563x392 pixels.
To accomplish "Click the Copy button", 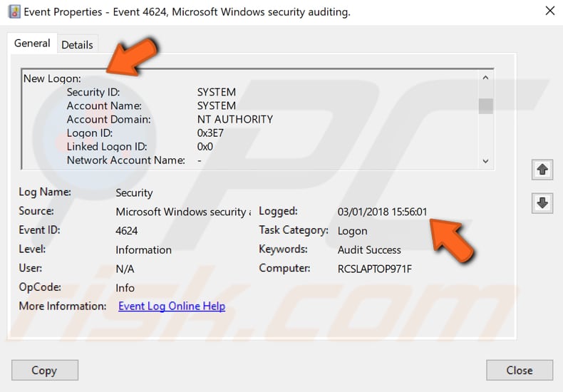I will pyautogui.click(x=44, y=370).
